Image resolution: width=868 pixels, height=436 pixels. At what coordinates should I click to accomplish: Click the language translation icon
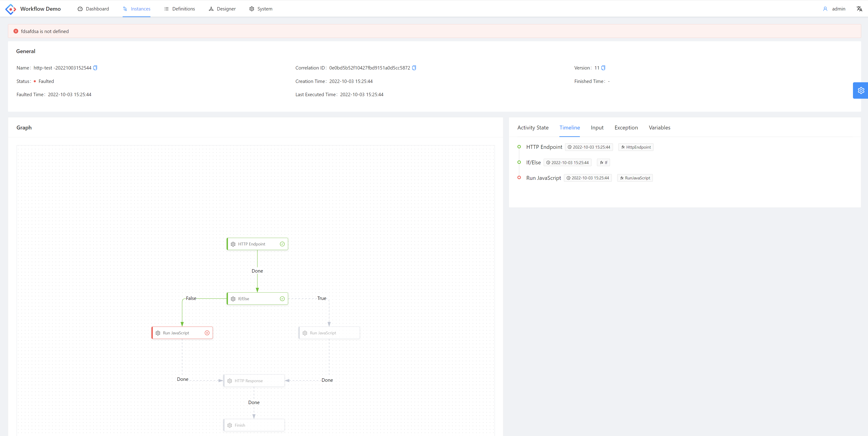coord(859,9)
